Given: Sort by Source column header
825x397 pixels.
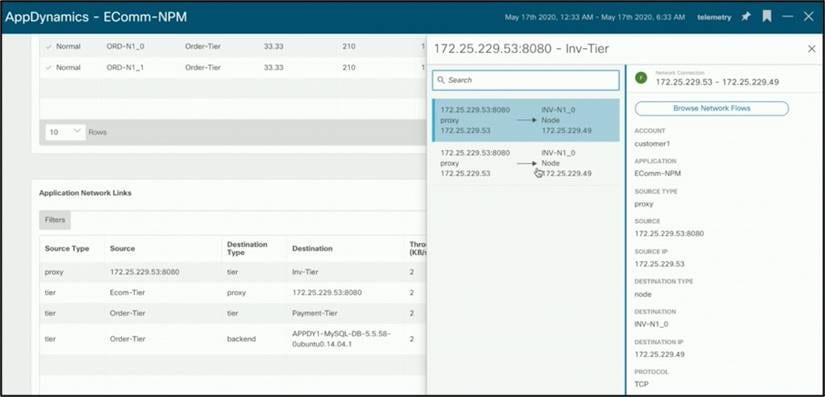Looking at the screenshot, I should pos(122,248).
